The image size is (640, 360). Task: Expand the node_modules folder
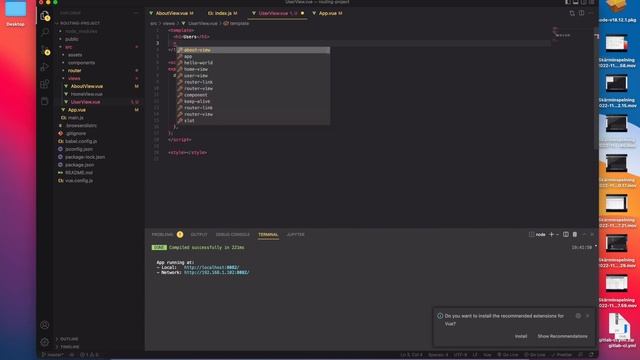pyautogui.click(x=81, y=31)
